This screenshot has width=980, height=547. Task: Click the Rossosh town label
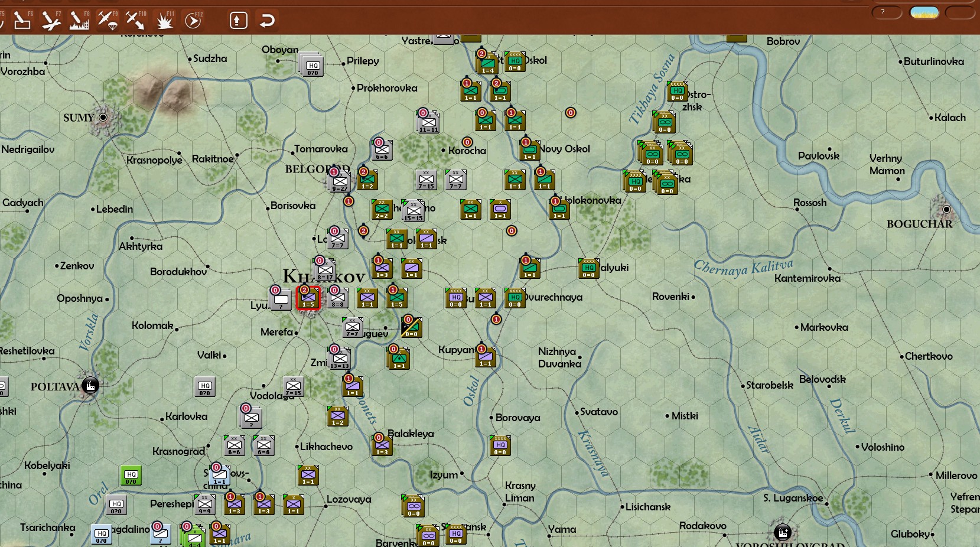[x=810, y=203]
